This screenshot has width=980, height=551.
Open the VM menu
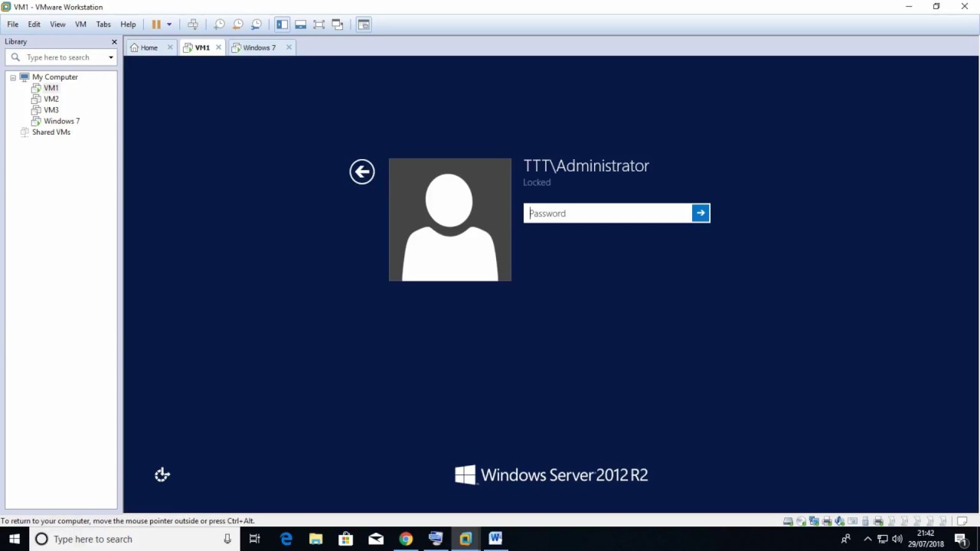coord(80,24)
